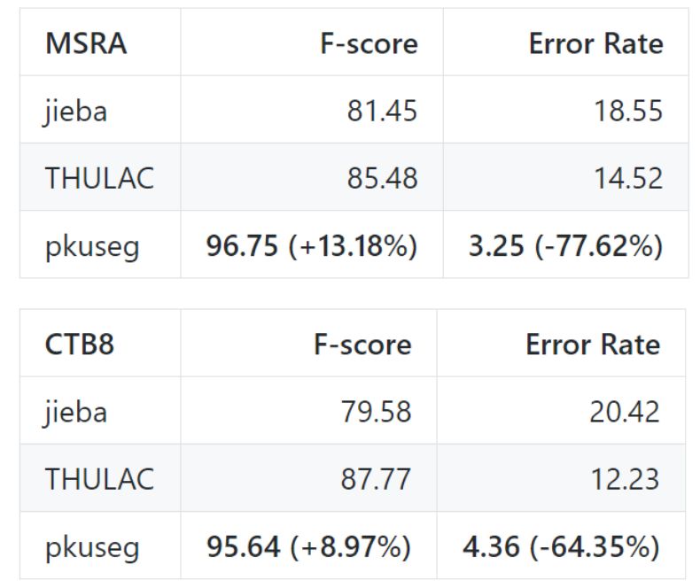This screenshot has width=700, height=588.
Task: Select the 20.42 error rate value
Action: (x=624, y=412)
